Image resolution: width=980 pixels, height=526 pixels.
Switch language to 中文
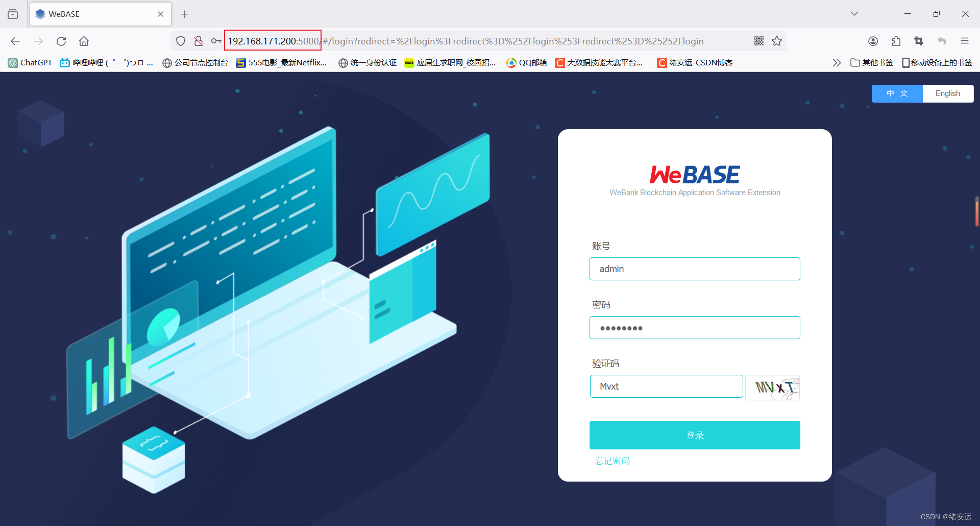click(897, 93)
